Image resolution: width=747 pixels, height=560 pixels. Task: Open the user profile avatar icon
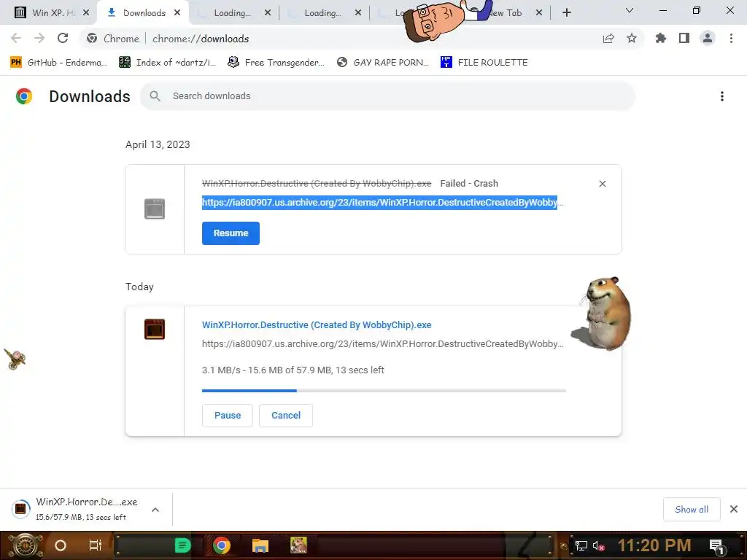pyautogui.click(x=708, y=38)
